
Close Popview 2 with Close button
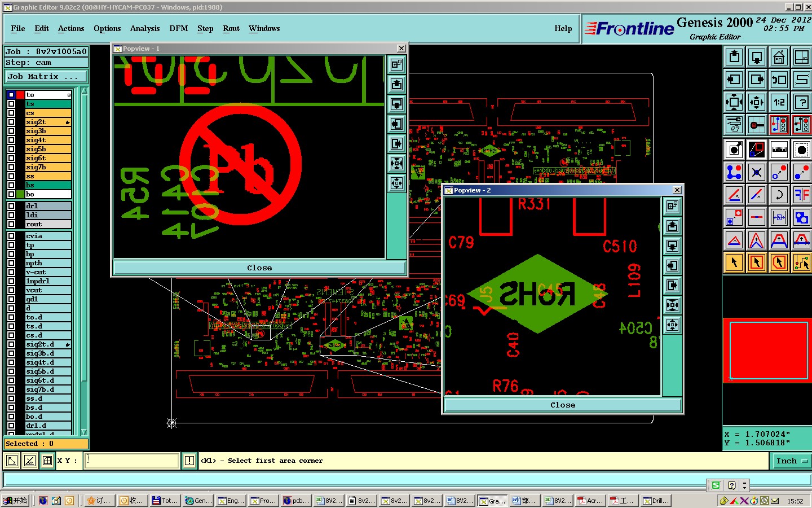(x=563, y=405)
